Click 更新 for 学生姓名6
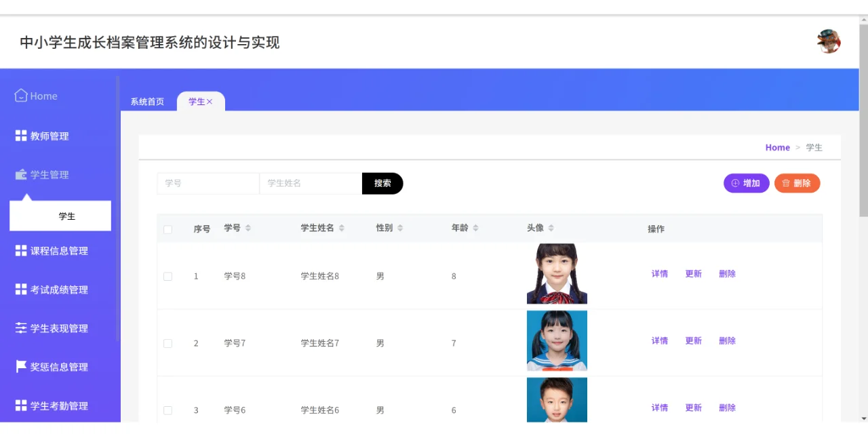868x434 pixels. coord(693,408)
